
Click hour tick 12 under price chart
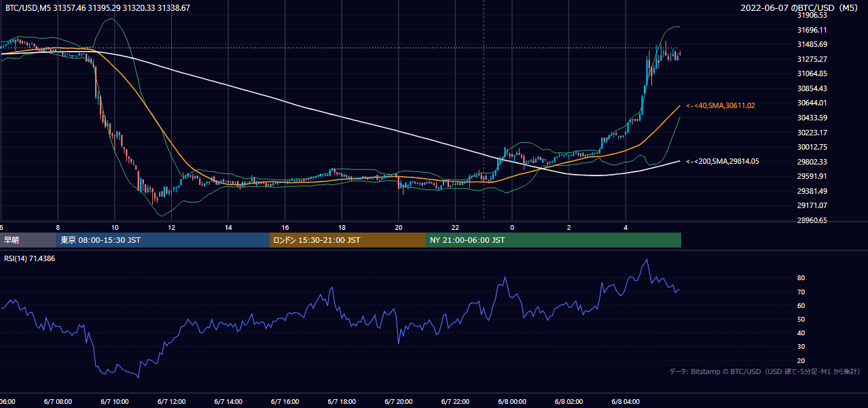click(171, 228)
